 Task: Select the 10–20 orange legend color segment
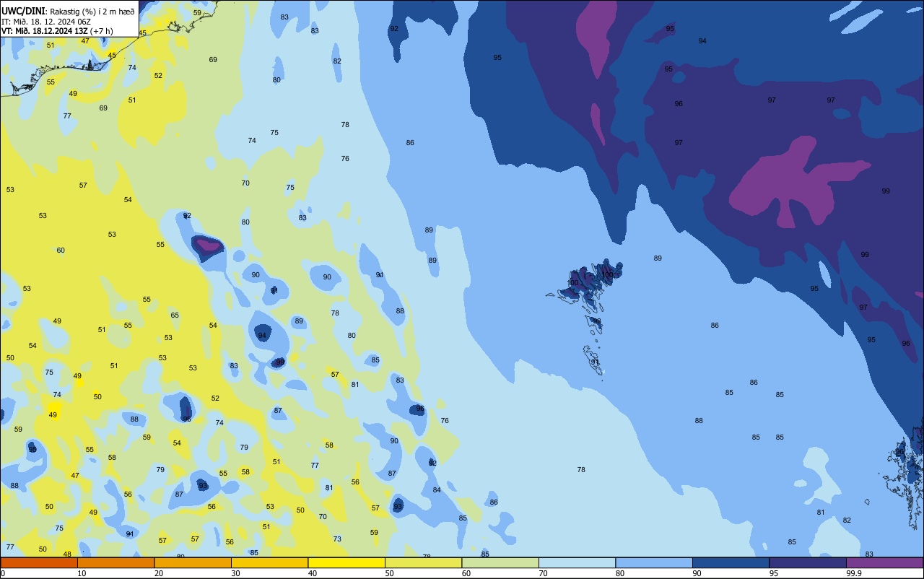[115, 562]
